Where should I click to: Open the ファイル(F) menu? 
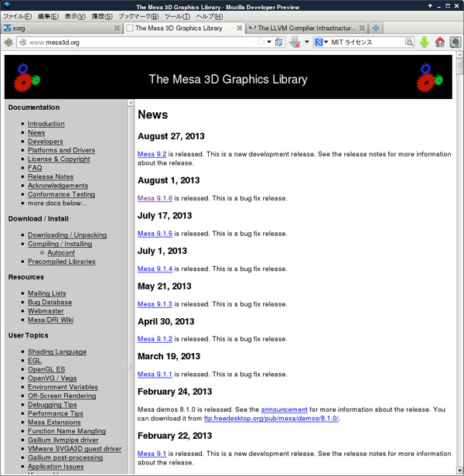[17, 16]
